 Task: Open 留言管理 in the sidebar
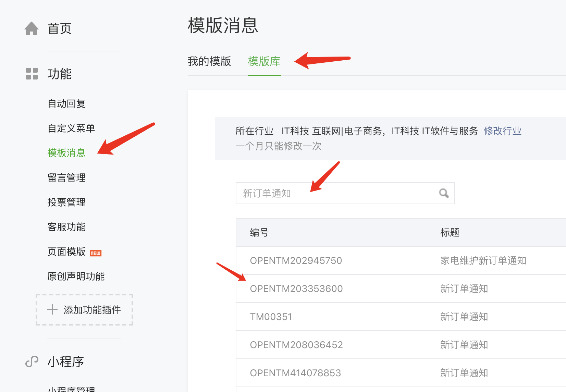[x=66, y=177]
